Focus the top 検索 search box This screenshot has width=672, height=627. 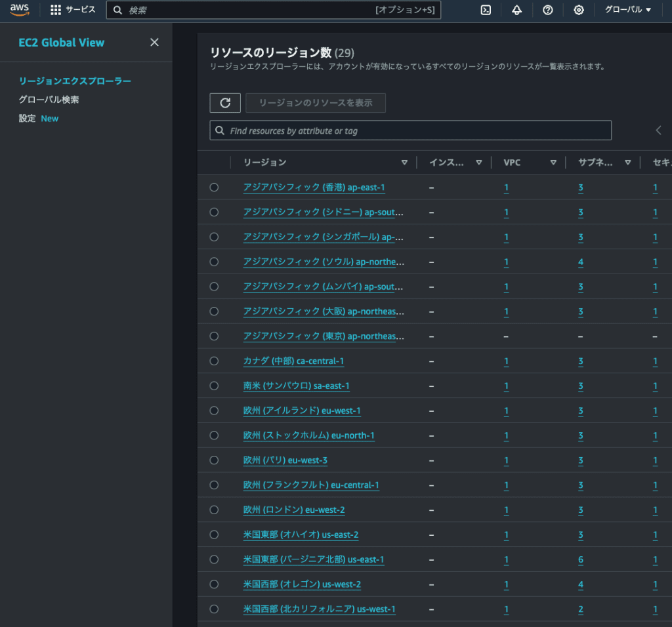pyautogui.click(x=274, y=10)
